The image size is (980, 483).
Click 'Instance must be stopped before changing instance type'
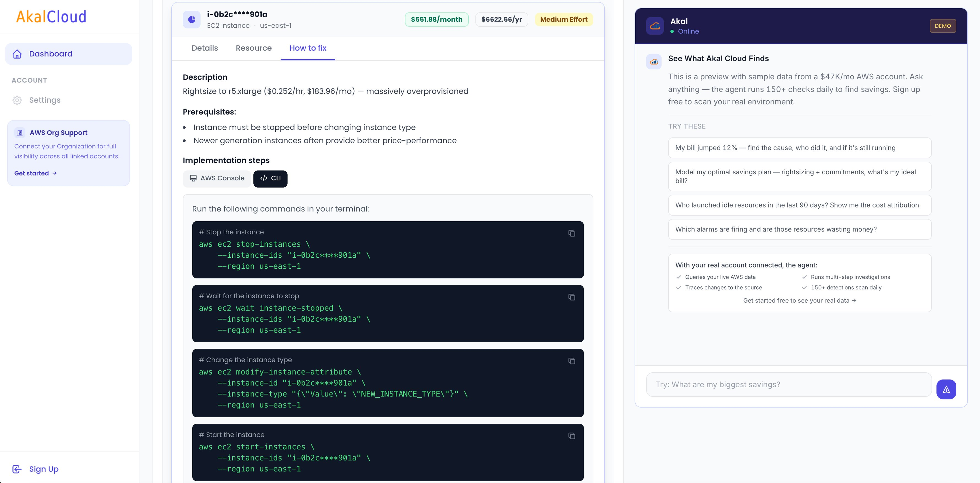coord(304,127)
